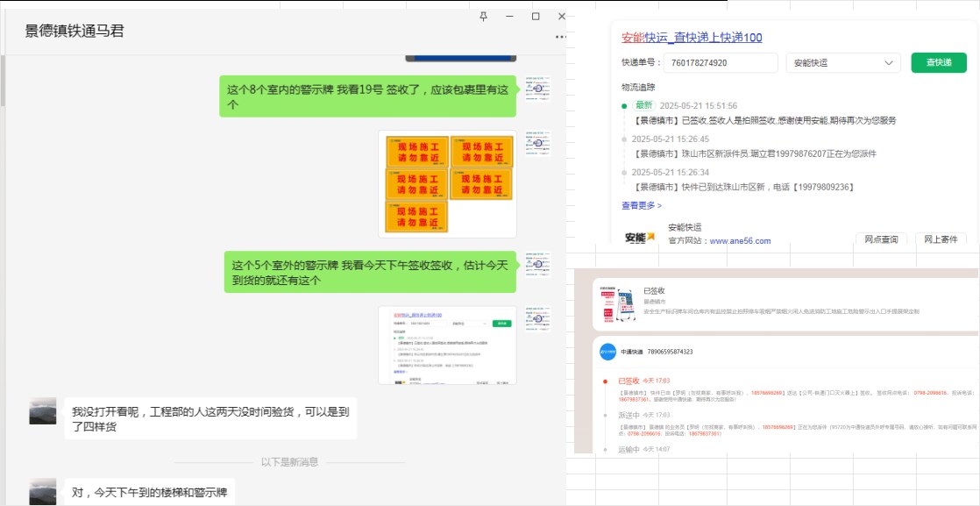
Task: Click the 安全生产标识牌 product description
Action: coord(781,311)
